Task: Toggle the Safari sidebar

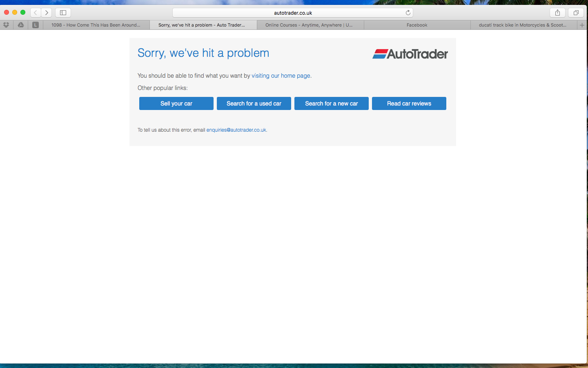Action: [x=63, y=13]
